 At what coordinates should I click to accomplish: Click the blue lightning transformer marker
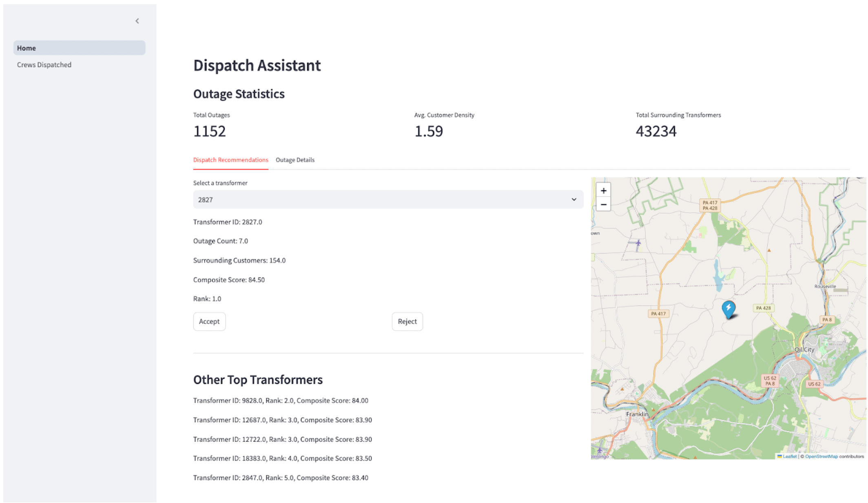click(x=728, y=308)
